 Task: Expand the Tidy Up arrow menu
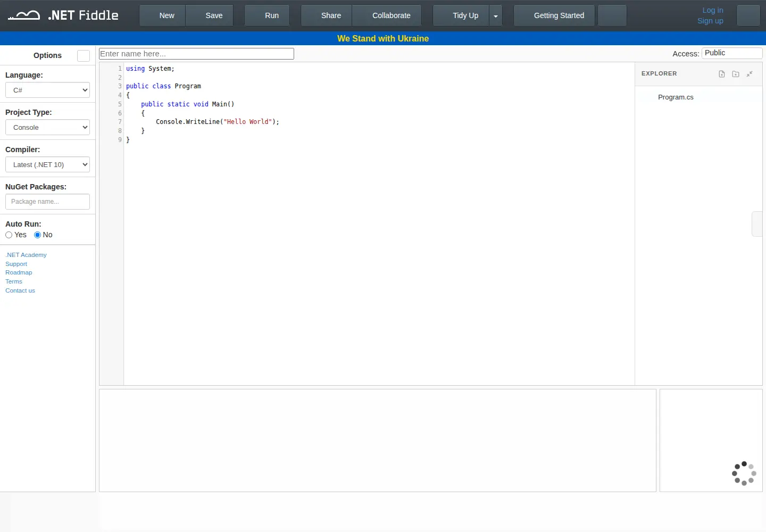[496, 16]
